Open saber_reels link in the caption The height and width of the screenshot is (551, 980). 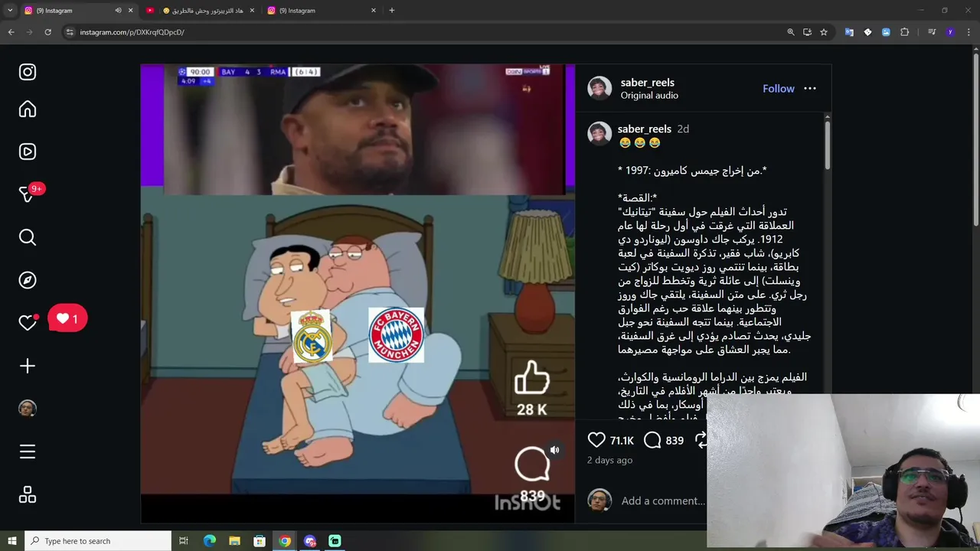pos(644,129)
